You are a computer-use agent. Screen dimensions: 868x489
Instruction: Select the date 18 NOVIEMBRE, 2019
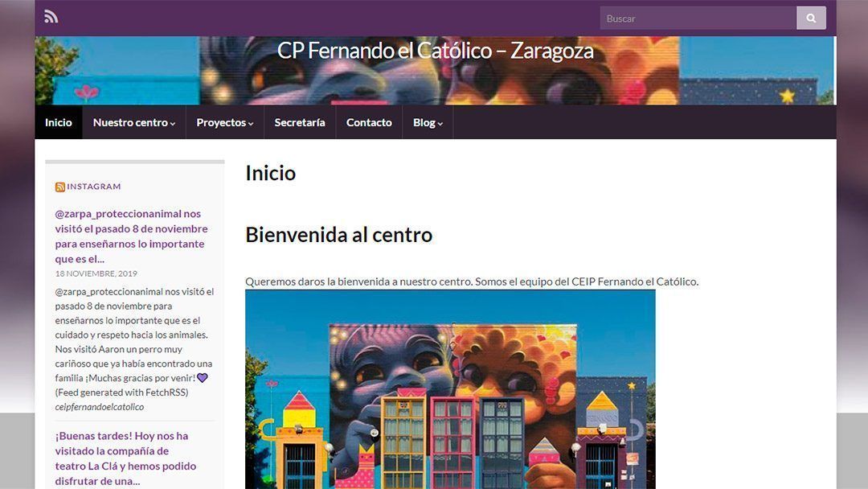[96, 273]
